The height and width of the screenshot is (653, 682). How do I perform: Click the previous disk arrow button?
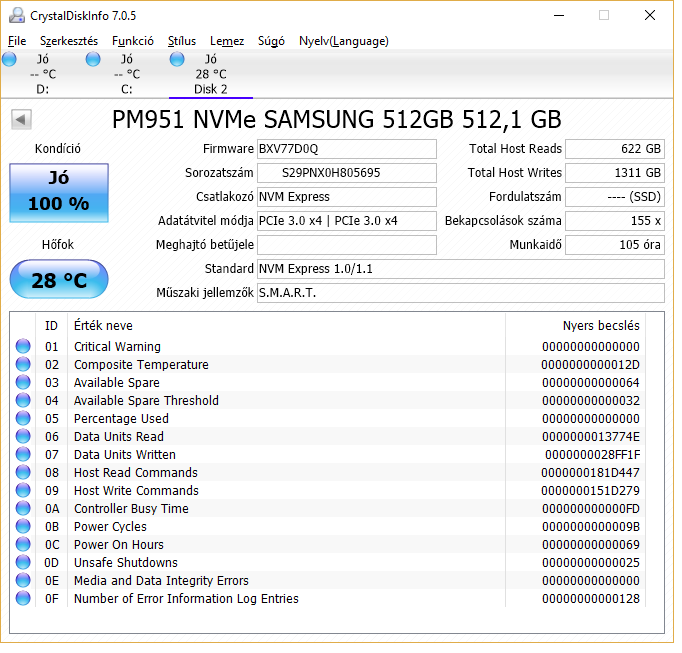(21, 119)
